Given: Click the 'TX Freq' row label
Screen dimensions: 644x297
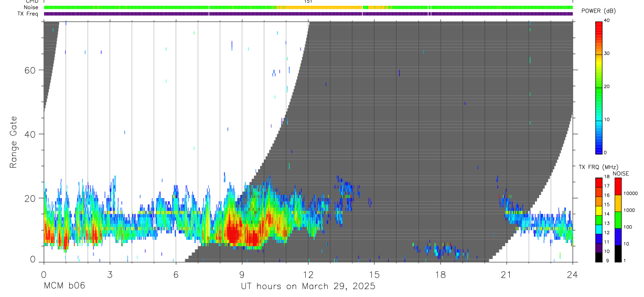Looking at the screenshot, I should point(28,14).
